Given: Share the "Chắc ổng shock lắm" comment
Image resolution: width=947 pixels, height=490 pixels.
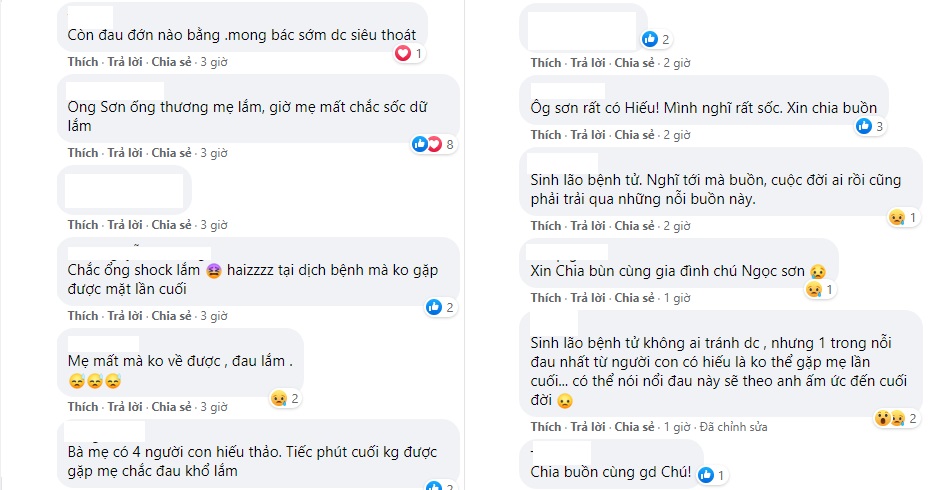Looking at the screenshot, I should (171, 316).
